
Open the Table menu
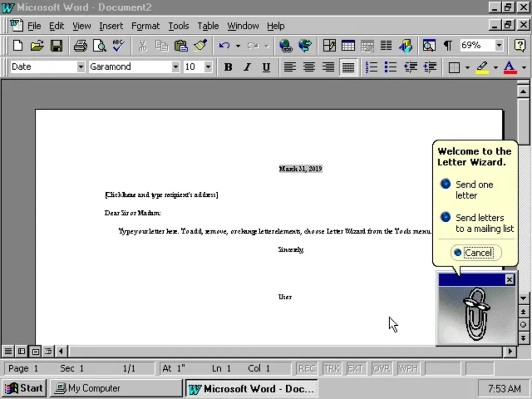(208, 26)
